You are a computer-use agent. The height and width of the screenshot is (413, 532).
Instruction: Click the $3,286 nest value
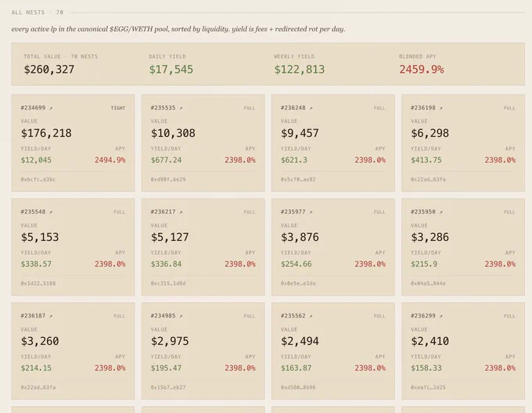[x=430, y=237]
